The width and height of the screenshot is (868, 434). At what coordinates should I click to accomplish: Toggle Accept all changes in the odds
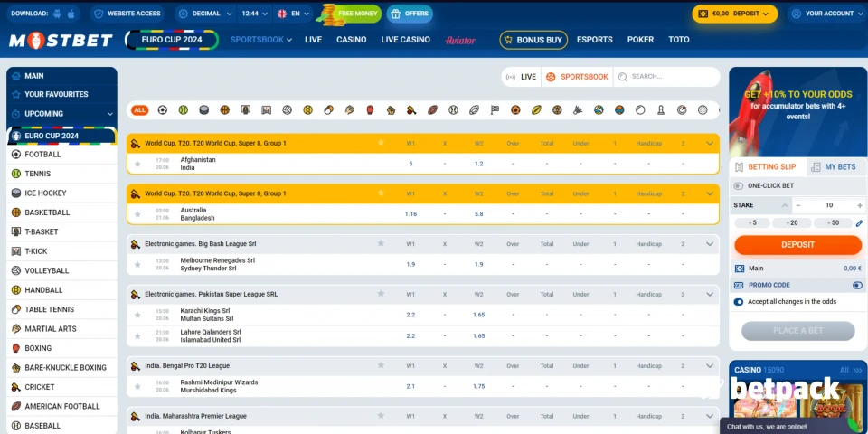[x=739, y=302]
